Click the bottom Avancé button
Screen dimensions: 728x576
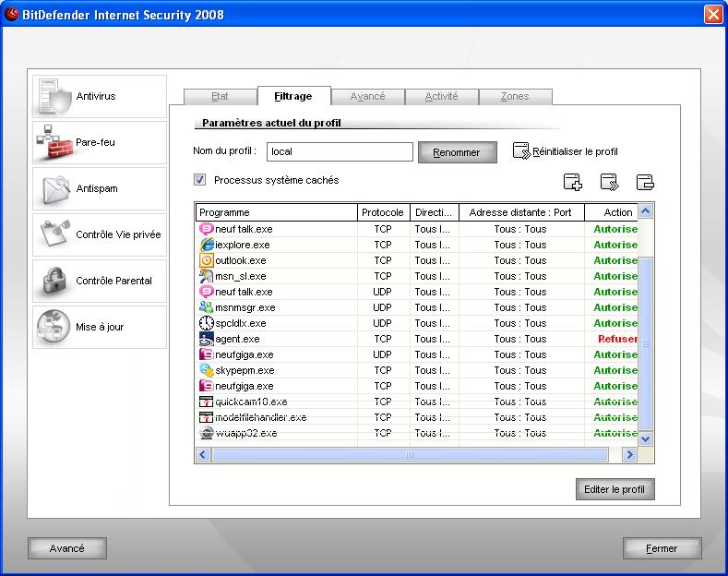click(x=67, y=548)
